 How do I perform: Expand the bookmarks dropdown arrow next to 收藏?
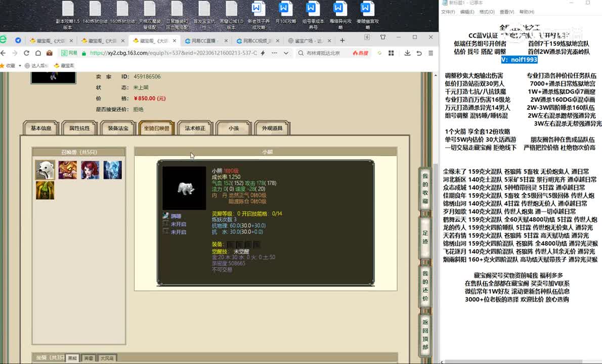(20, 66)
